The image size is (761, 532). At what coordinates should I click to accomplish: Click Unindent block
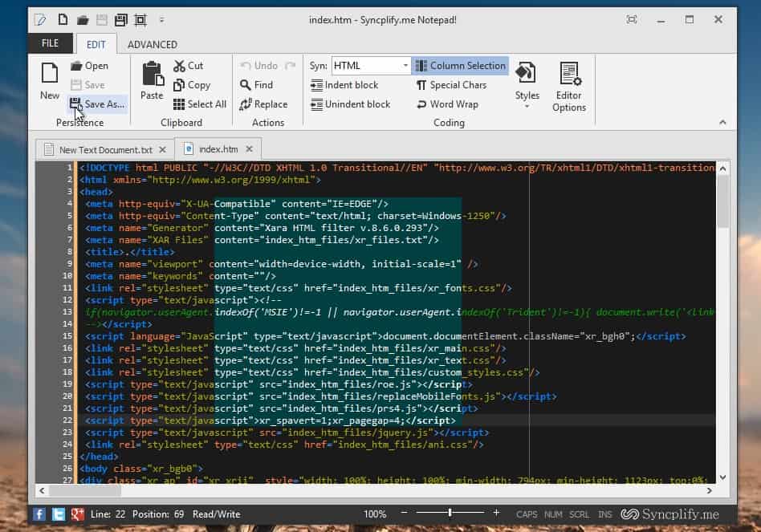point(351,104)
